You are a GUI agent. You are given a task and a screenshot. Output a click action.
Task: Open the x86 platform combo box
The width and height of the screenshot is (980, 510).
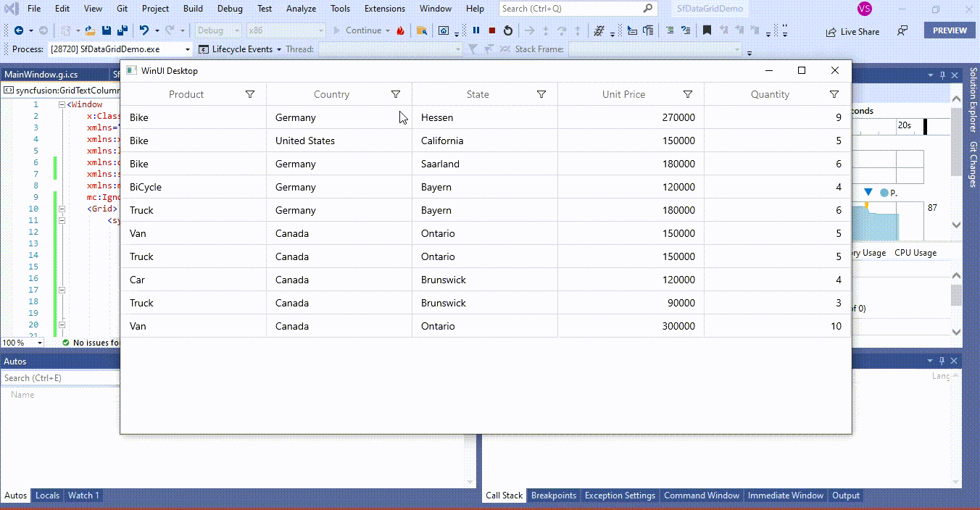coord(286,30)
